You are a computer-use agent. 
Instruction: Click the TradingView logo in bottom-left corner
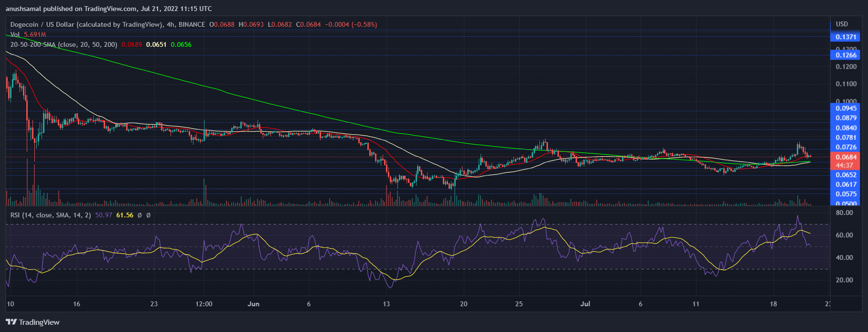click(x=32, y=322)
